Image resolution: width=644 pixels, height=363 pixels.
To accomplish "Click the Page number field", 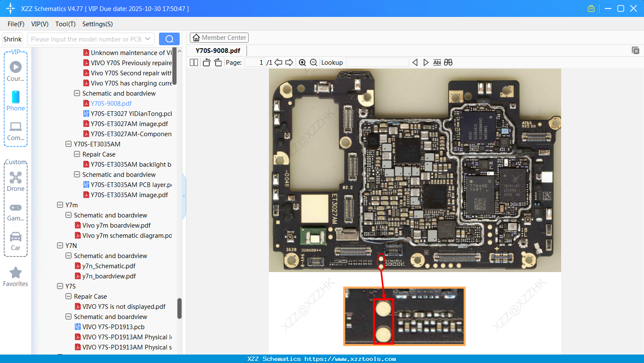I will [x=255, y=63].
